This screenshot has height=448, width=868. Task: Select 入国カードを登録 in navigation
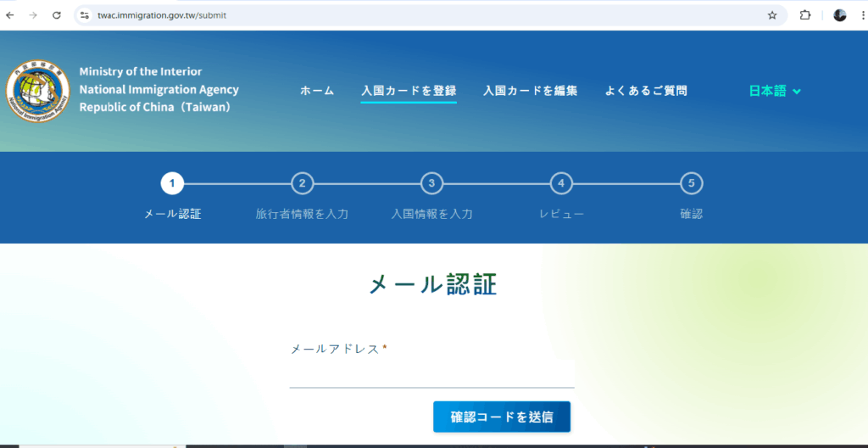(409, 91)
